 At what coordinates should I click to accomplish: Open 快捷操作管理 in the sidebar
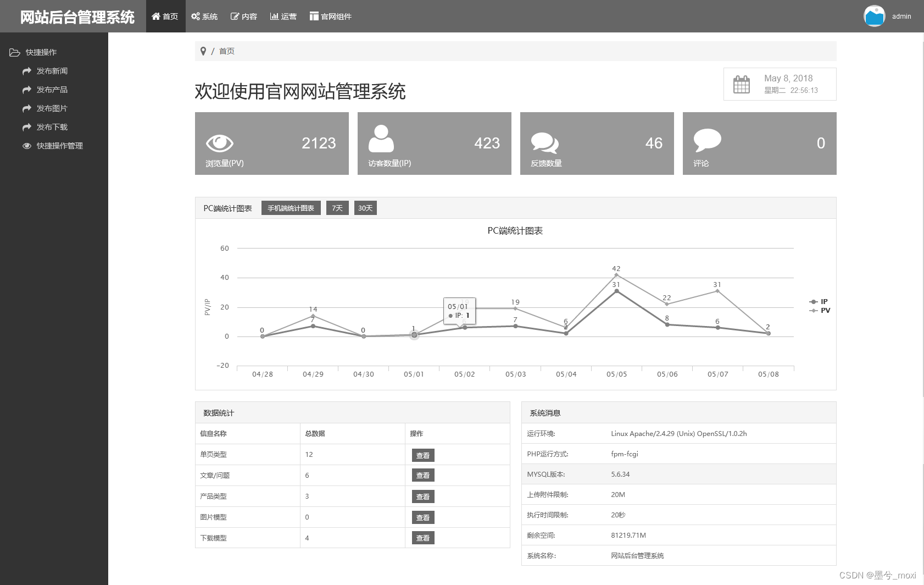[60, 146]
